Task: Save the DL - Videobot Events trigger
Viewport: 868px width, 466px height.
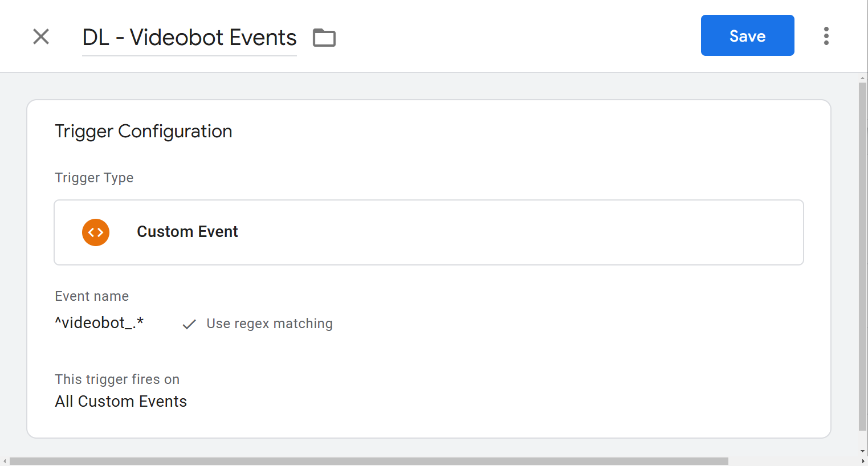Action: (x=747, y=35)
